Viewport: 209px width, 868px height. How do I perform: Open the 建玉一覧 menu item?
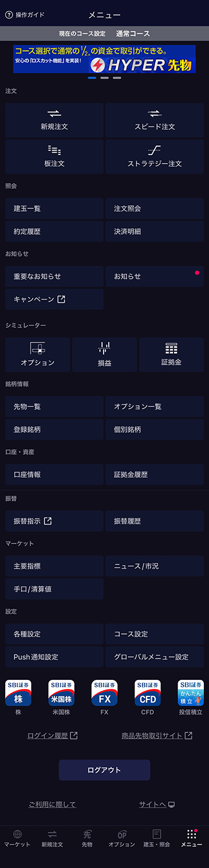(54, 208)
